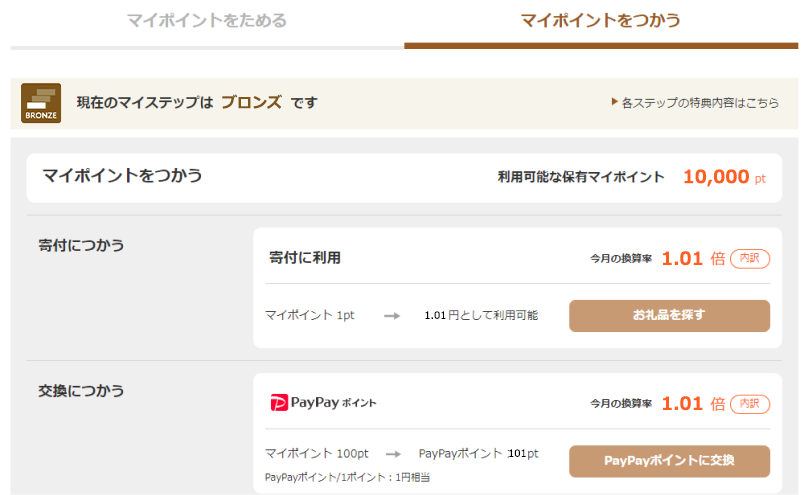Click the 寄付につかう section label

(x=81, y=245)
